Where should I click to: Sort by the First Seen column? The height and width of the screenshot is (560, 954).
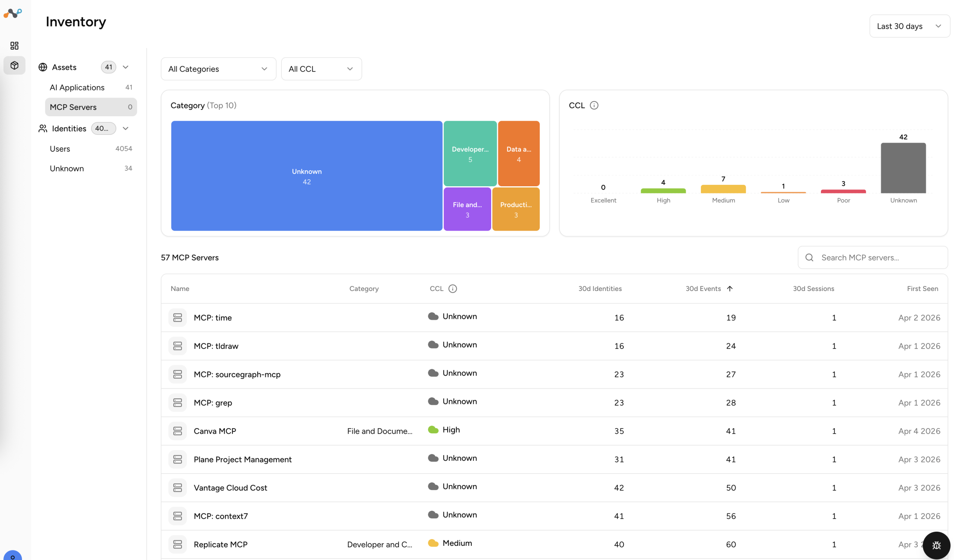click(x=923, y=289)
